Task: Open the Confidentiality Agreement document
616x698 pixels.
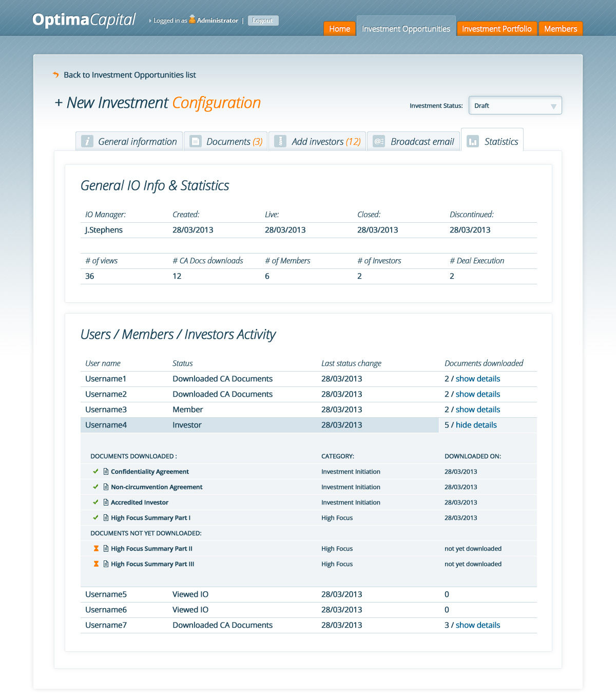Action: 150,472
